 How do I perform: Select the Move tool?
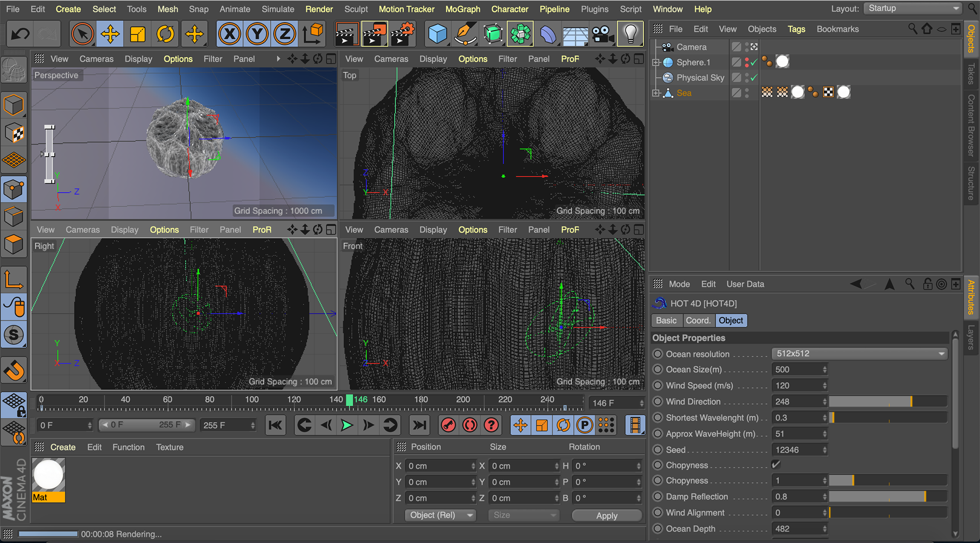point(110,34)
